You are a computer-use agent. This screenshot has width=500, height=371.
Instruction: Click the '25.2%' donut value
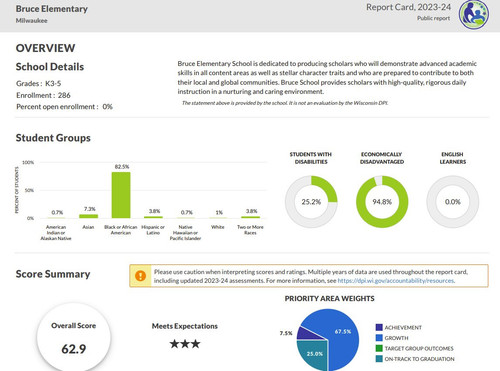(x=311, y=202)
